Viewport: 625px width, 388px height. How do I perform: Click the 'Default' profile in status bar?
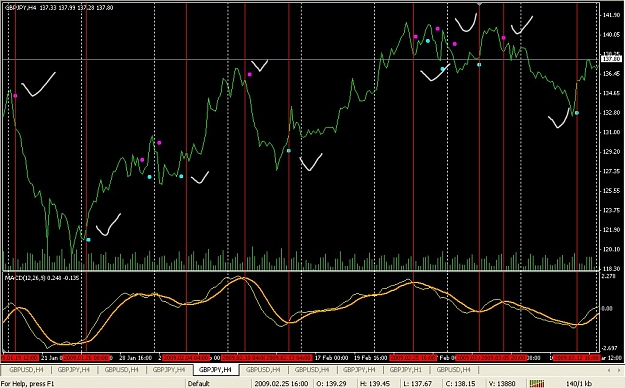[198, 384]
